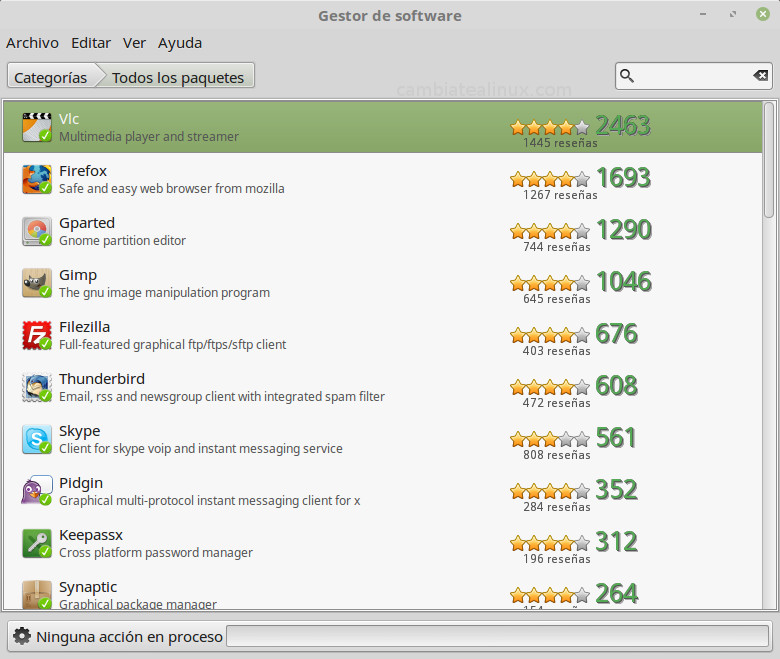Click the Todos los paquetes breadcrumb
The width and height of the screenshot is (780, 659).
tap(178, 78)
